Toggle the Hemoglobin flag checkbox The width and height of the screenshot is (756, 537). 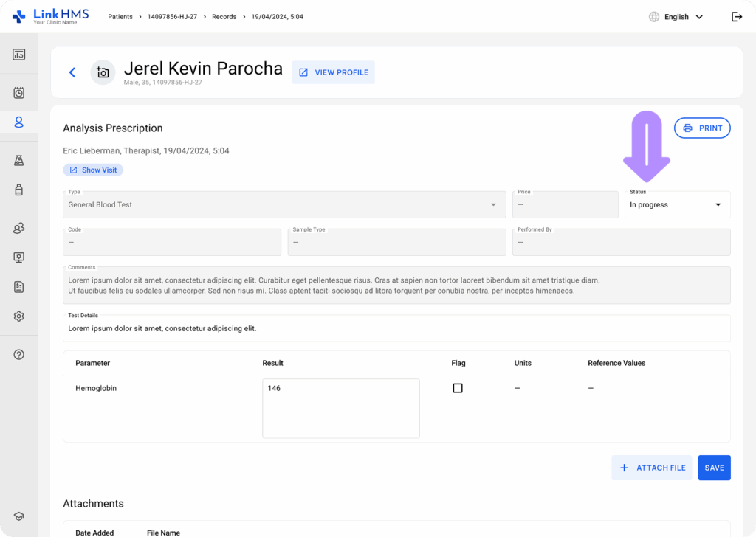click(x=458, y=388)
